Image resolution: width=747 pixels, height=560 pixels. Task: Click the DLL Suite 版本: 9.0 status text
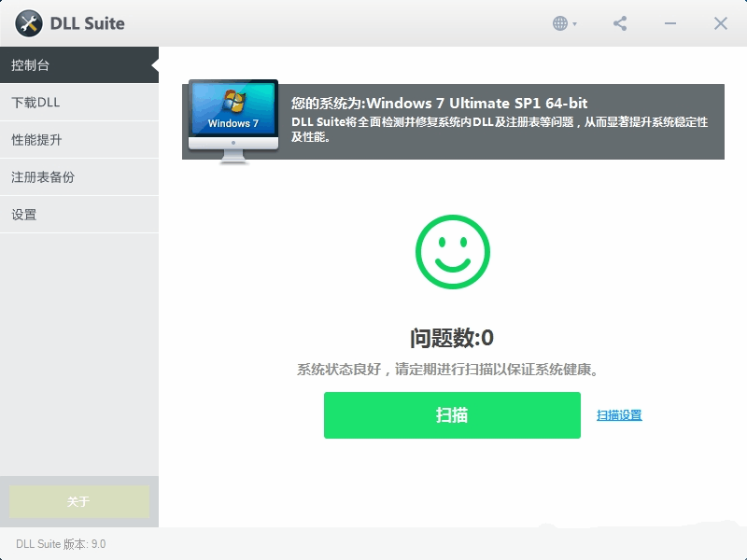click(61, 544)
